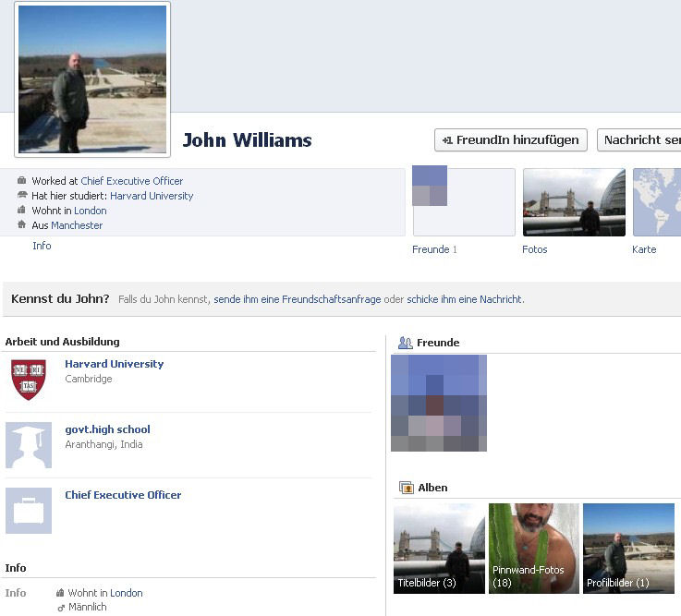This screenshot has height=616, width=681.
Task: Click the male symbol icon beside Männlich
Action: pyautogui.click(x=61, y=608)
